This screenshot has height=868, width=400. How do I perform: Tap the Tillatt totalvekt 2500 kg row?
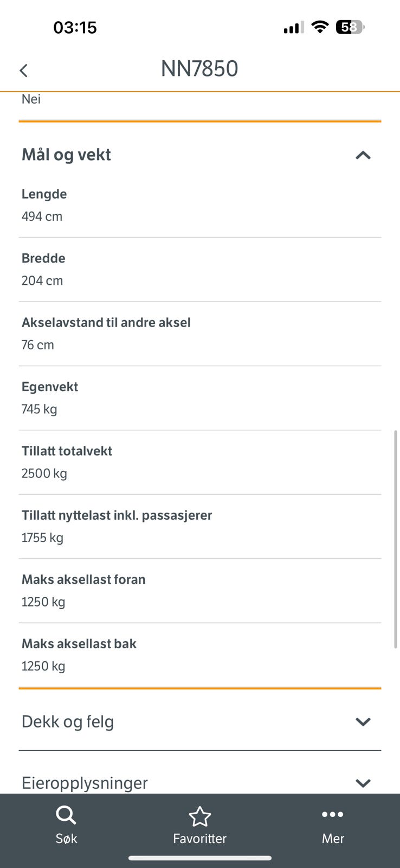[x=199, y=462]
